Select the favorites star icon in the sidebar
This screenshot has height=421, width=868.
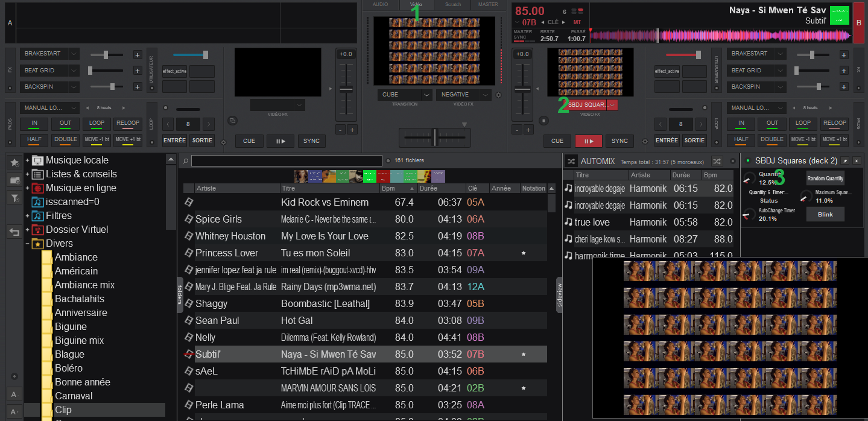pos(14,162)
